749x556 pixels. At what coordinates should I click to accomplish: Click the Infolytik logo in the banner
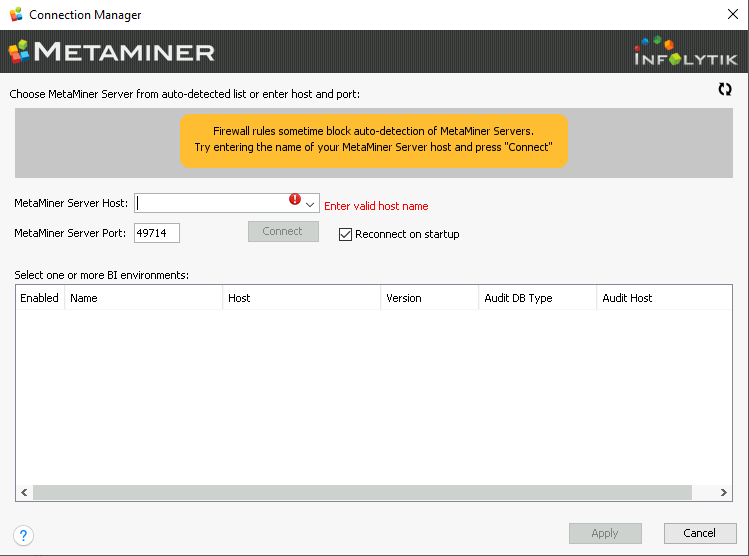point(685,51)
